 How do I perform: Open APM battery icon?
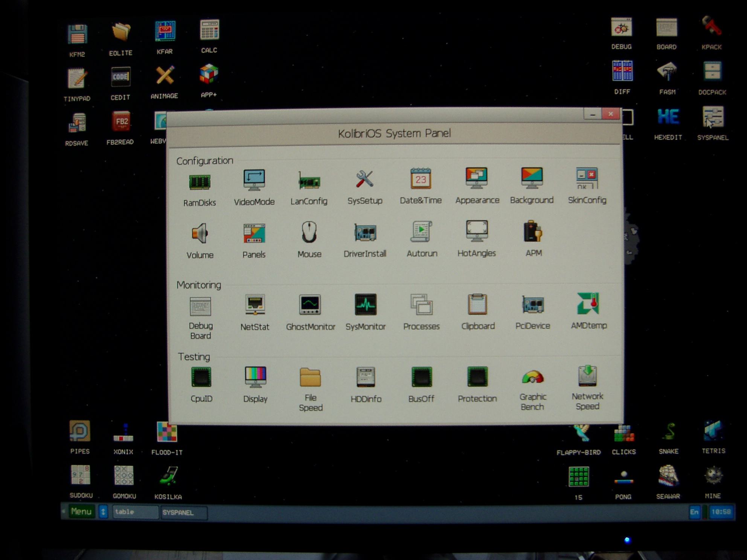tap(533, 231)
